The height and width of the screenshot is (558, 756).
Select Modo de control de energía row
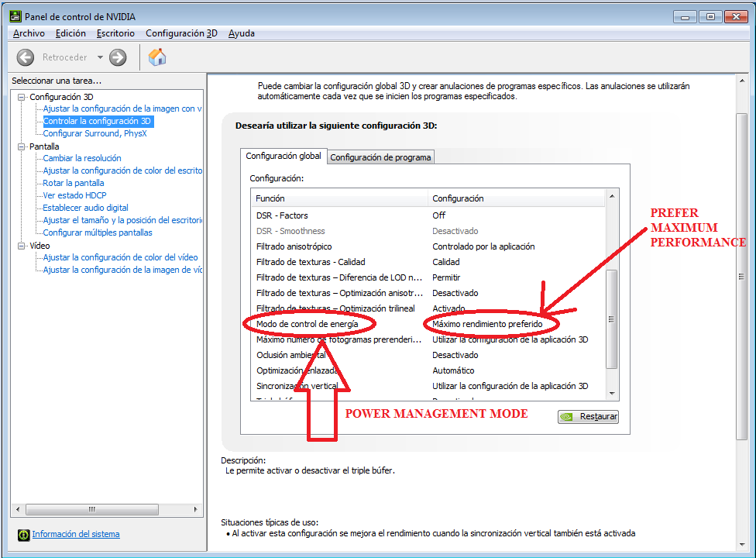[428, 324]
